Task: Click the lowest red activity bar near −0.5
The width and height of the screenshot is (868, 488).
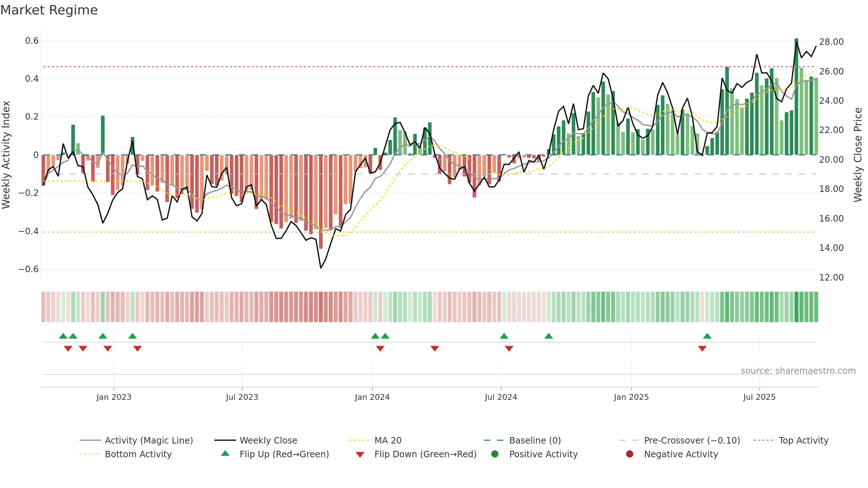Action: tap(321, 202)
